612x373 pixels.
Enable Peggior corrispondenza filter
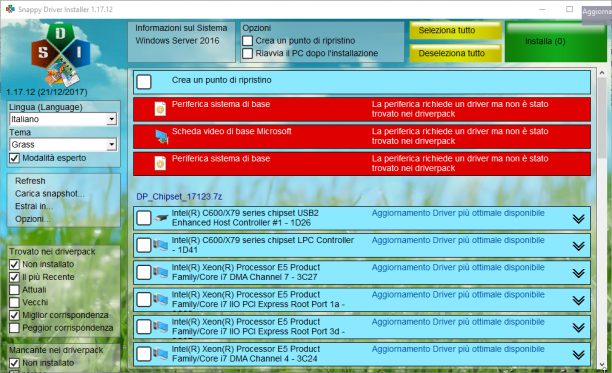[14, 328]
